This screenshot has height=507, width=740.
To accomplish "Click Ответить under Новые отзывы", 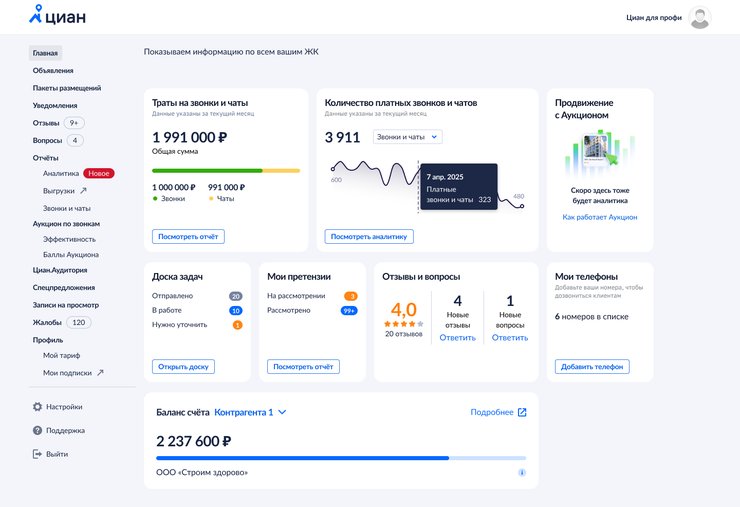I will point(457,338).
